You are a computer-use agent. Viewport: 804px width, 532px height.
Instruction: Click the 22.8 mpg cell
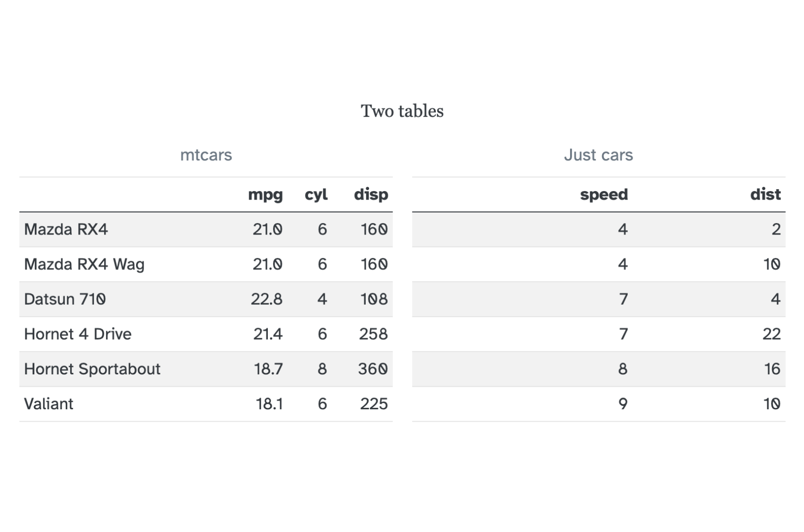[266, 299]
